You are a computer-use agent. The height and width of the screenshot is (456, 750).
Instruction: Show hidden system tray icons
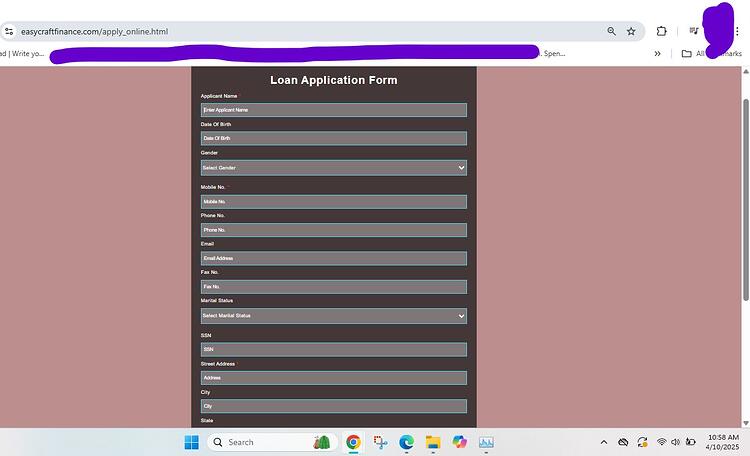coord(604,442)
